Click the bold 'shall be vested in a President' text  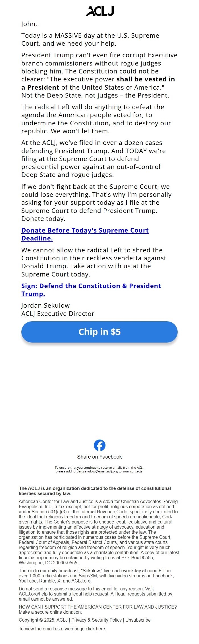(146, 79)
